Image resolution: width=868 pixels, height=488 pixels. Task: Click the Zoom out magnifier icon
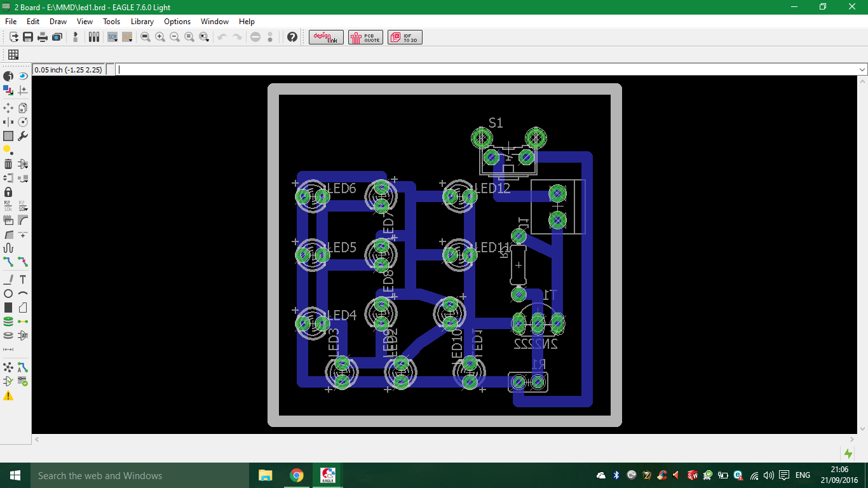click(x=175, y=37)
